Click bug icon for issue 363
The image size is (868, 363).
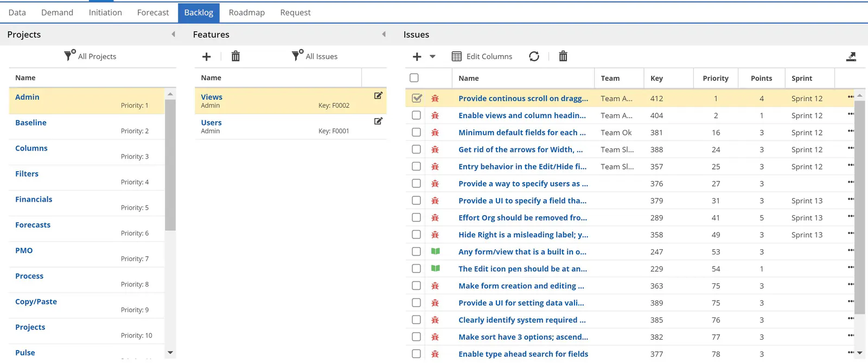point(435,286)
